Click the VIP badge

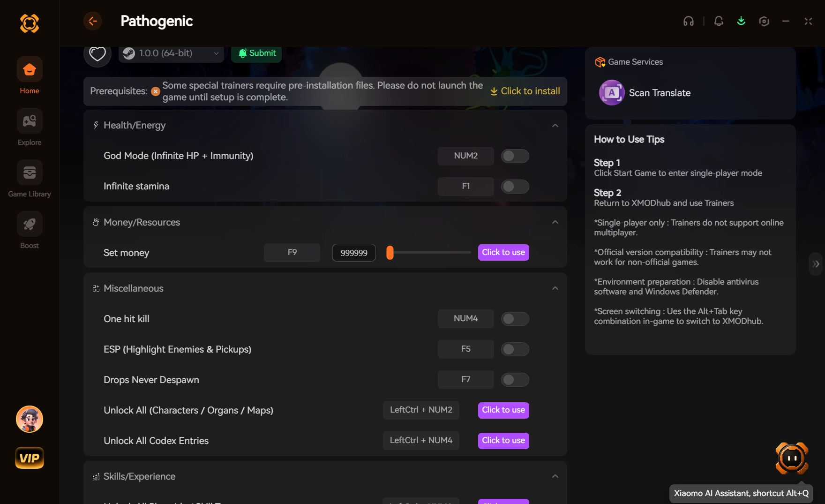point(30,458)
